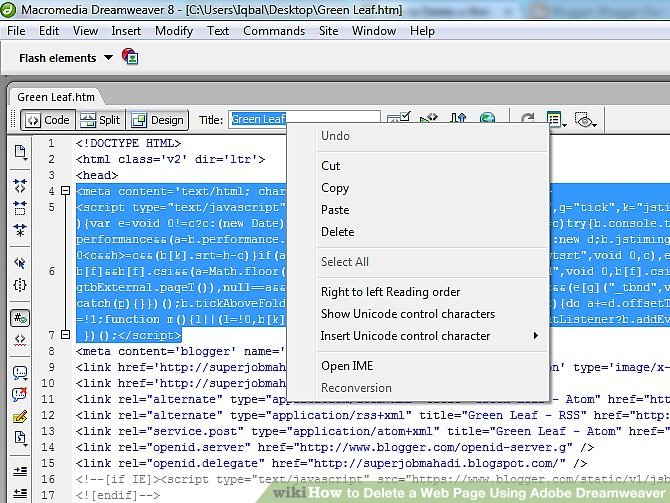Choose Paste from the context menu

point(335,210)
